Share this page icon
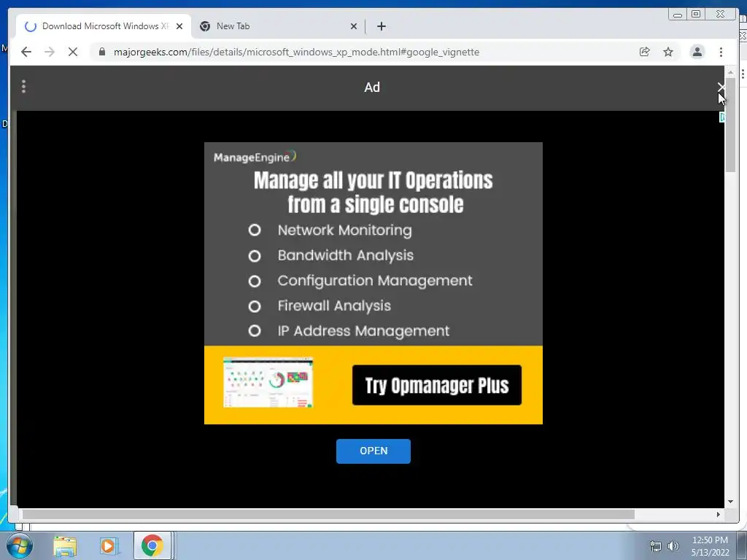Screen dimensions: 747x560 pyautogui.click(x=645, y=52)
